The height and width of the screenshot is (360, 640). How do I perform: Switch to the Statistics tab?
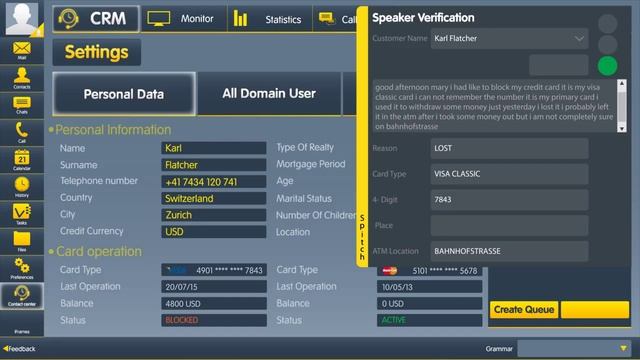click(269, 18)
